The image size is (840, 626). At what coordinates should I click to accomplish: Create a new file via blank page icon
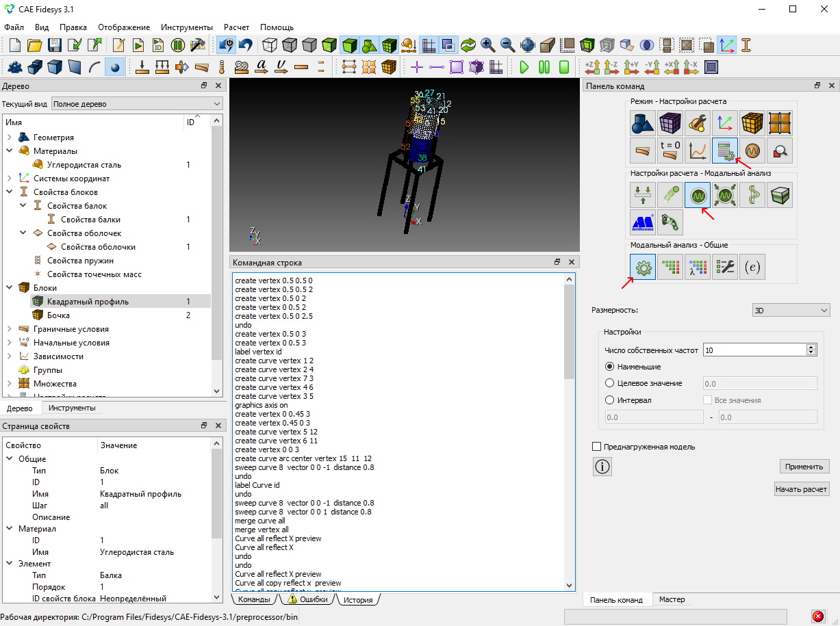(x=15, y=45)
